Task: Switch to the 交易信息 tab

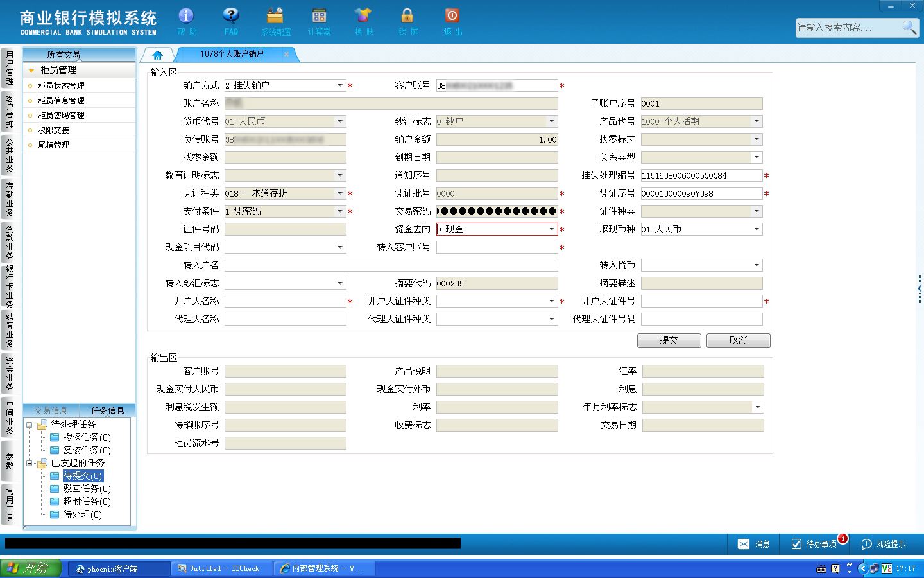Action: click(51, 410)
